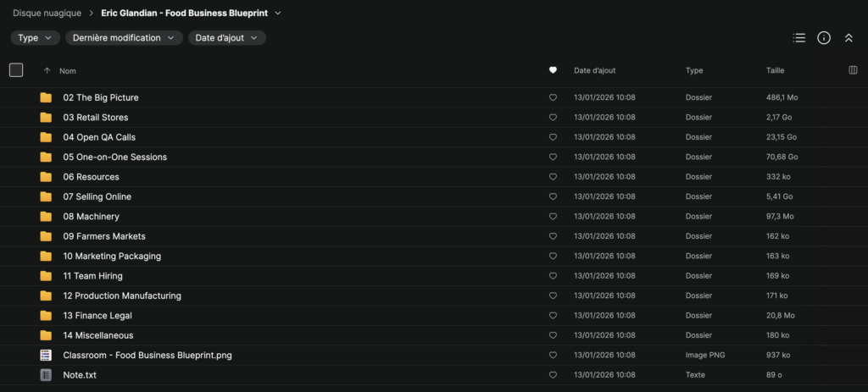The width and height of the screenshot is (868, 392).
Task: Open the 05 One-on-One Sessions folder
Action: point(114,157)
